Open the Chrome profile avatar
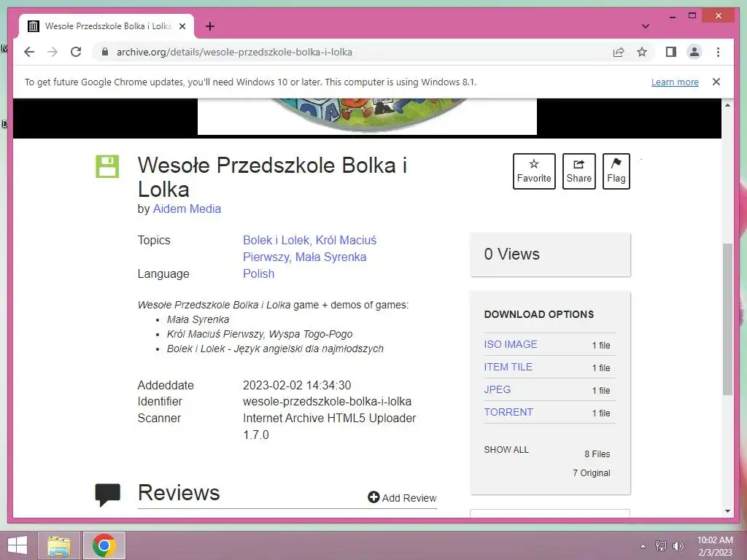Image resolution: width=747 pixels, height=560 pixels. (x=694, y=52)
